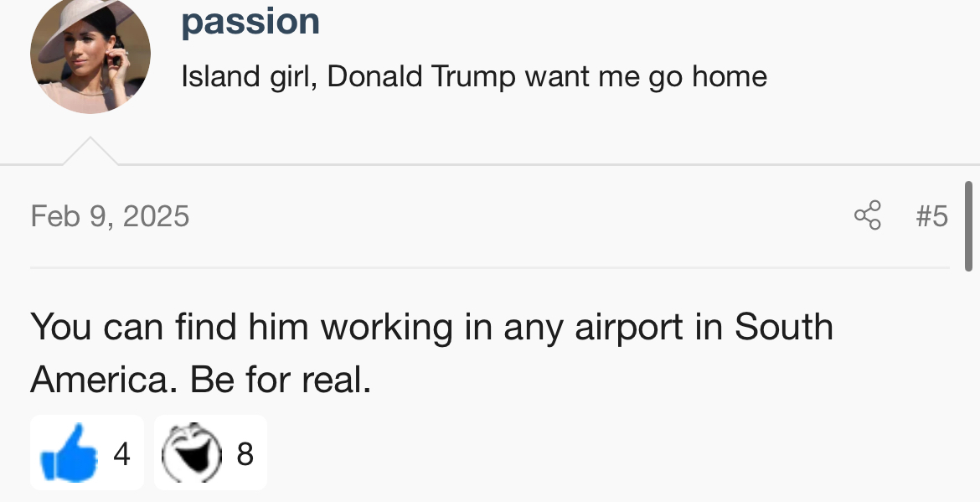Image resolution: width=980 pixels, height=502 pixels.
Task: Click the word "South" in the post
Action: 783,327
